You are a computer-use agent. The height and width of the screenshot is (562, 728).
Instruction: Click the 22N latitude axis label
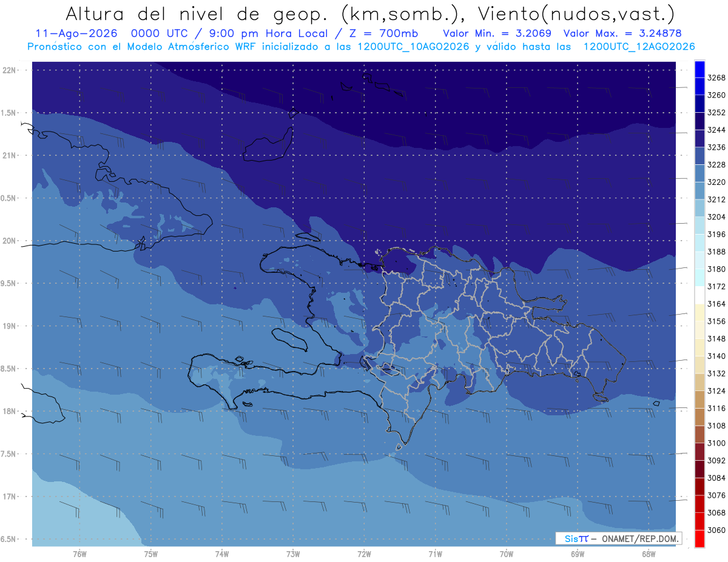(x=9, y=70)
